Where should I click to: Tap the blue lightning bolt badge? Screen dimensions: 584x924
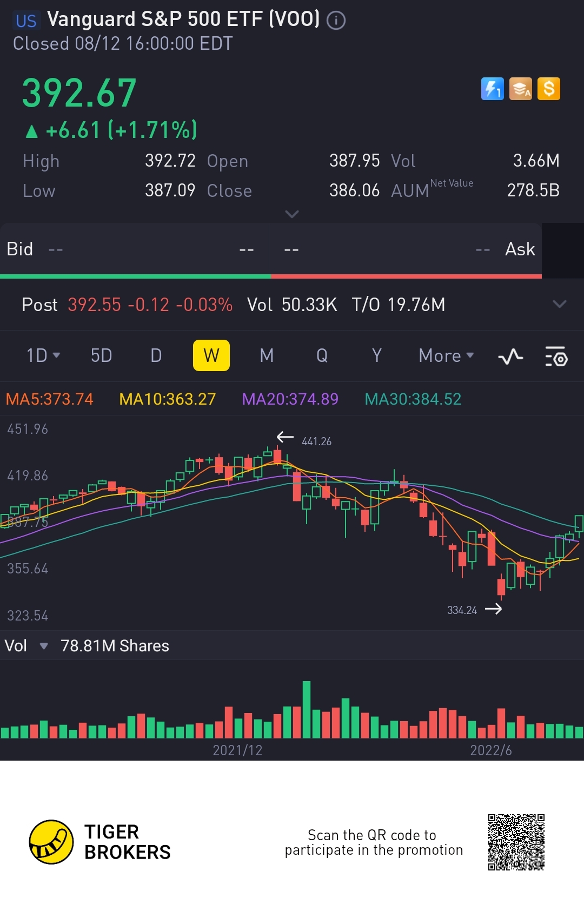[492, 89]
